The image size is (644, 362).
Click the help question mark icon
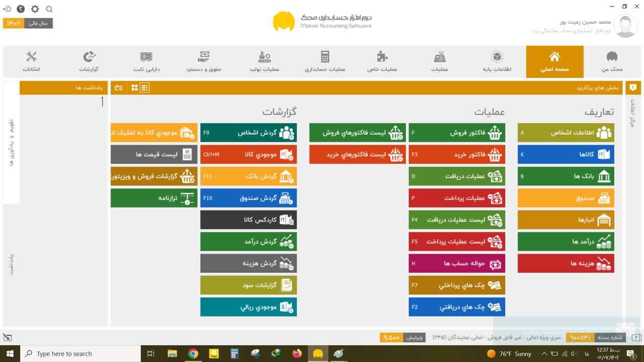pos(21,9)
